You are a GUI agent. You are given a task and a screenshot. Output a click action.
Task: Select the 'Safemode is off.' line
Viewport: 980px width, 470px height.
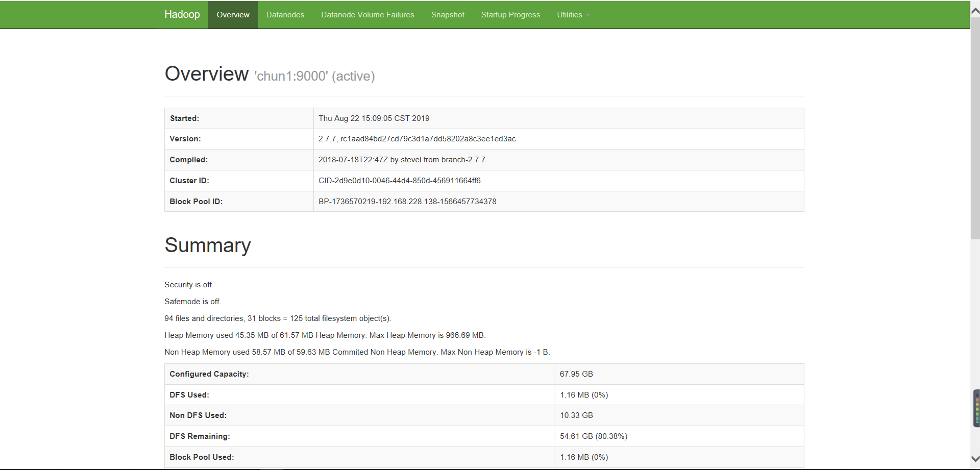(192, 302)
